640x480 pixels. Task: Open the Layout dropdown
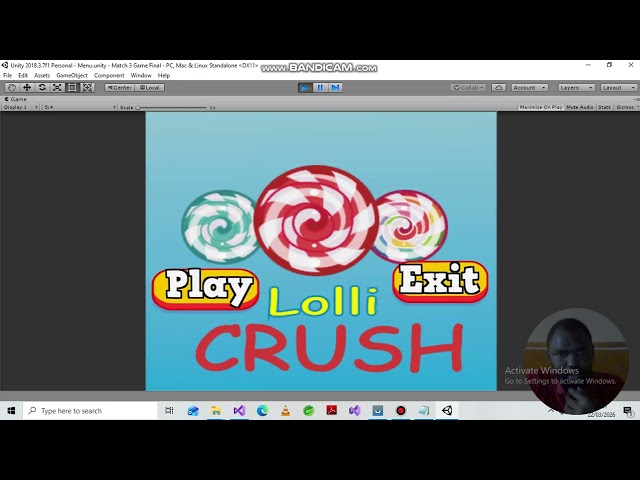618,87
